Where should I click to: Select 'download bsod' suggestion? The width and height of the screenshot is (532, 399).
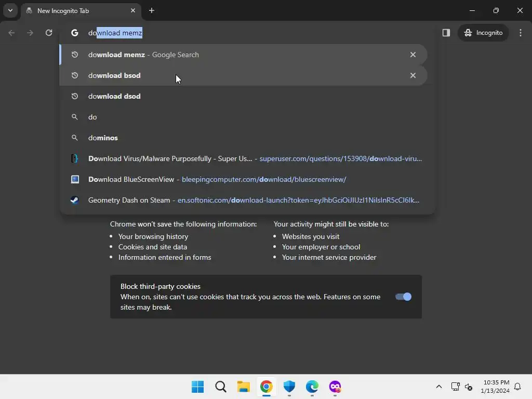(243, 75)
